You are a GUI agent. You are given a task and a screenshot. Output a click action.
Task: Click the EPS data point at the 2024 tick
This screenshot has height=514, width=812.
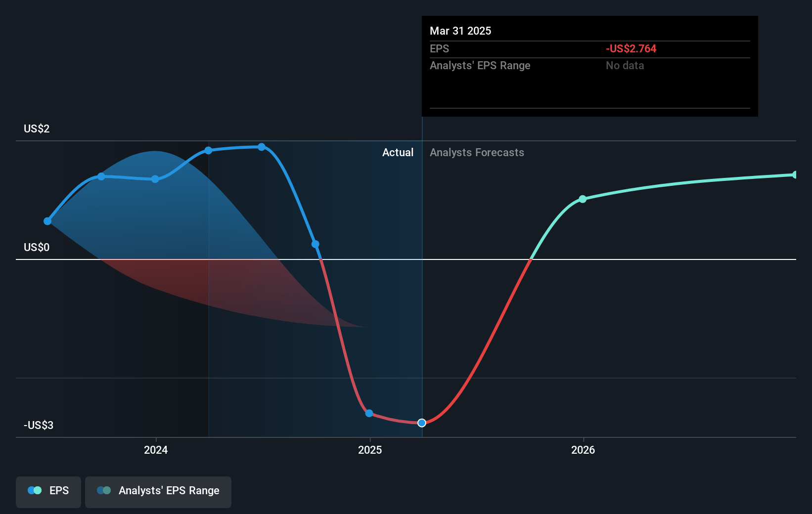click(x=155, y=179)
